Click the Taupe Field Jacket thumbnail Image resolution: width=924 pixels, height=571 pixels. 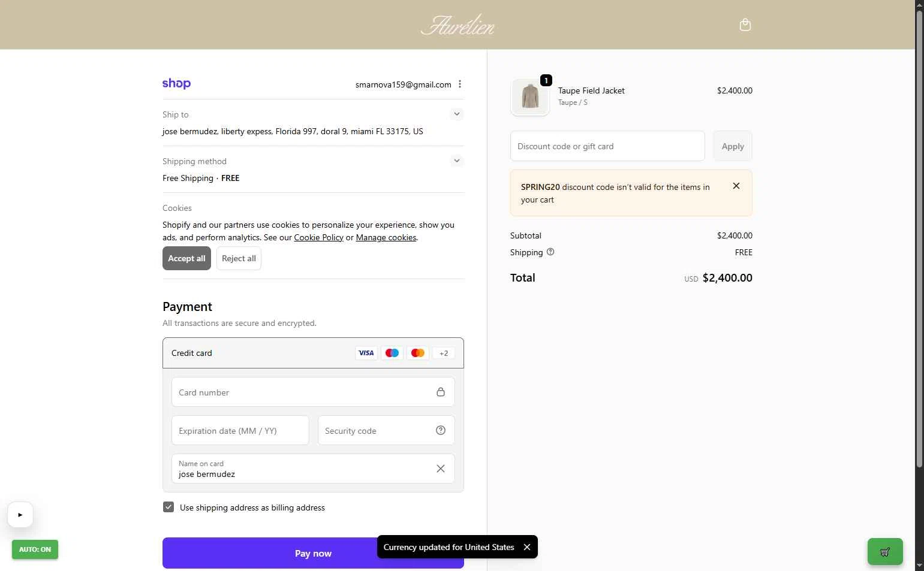point(530,96)
